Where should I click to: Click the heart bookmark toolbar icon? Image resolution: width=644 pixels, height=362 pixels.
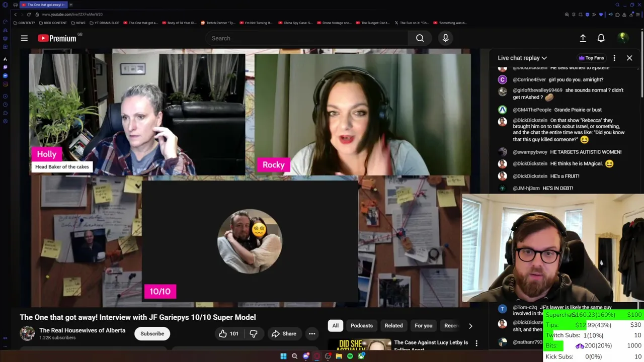click(601, 15)
